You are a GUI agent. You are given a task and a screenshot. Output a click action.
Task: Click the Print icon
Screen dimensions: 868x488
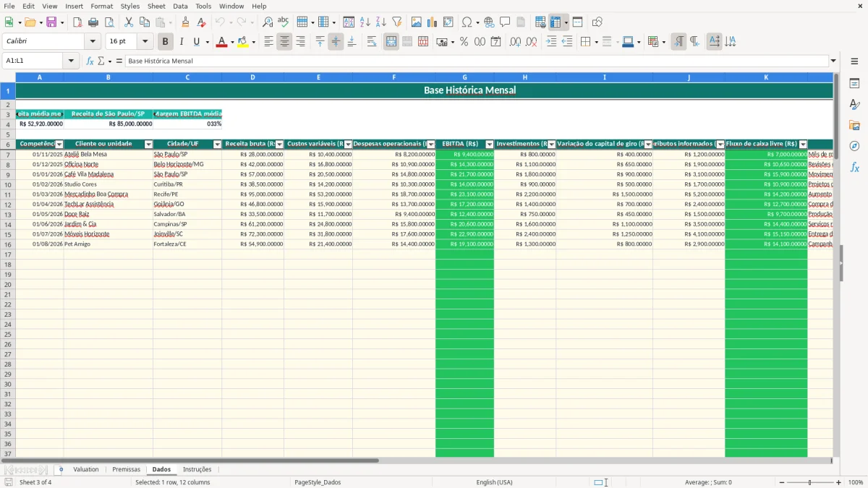pos(93,22)
